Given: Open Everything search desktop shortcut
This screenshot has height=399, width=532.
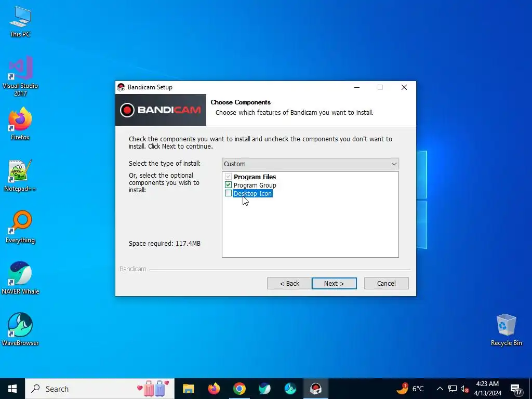Looking at the screenshot, I should point(20,227).
